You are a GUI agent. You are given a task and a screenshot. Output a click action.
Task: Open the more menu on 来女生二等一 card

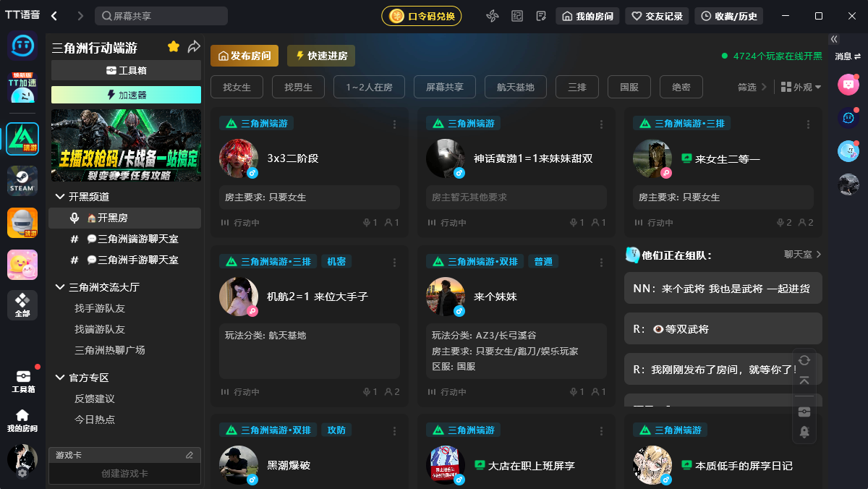[x=809, y=124]
